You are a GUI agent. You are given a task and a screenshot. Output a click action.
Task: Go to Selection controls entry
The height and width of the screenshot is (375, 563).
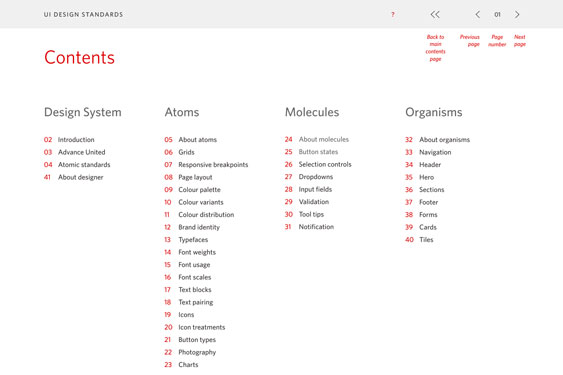click(318, 164)
